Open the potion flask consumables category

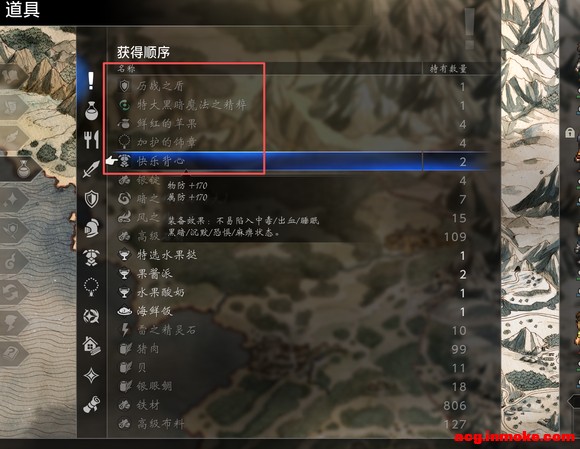tap(91, 110)
